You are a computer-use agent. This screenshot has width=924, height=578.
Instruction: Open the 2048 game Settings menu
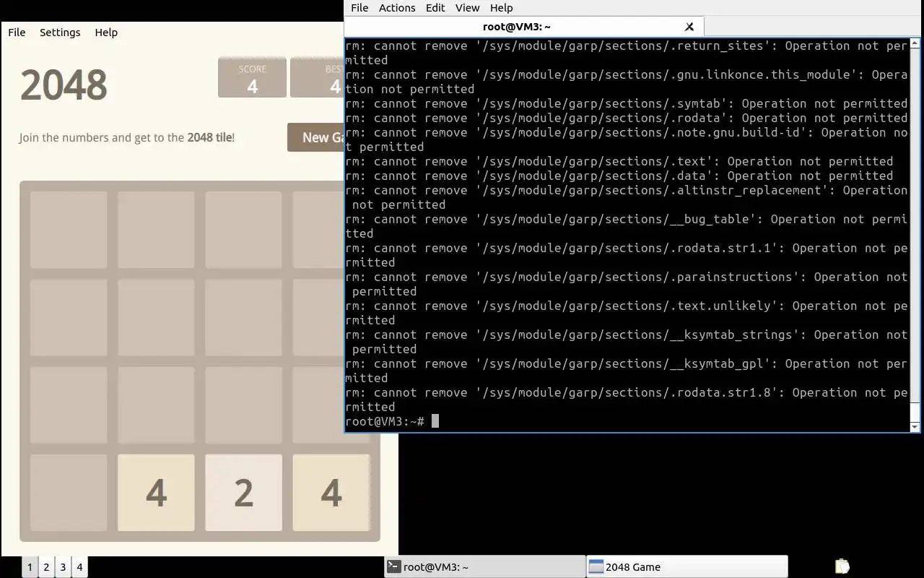(x=60, y=33)
